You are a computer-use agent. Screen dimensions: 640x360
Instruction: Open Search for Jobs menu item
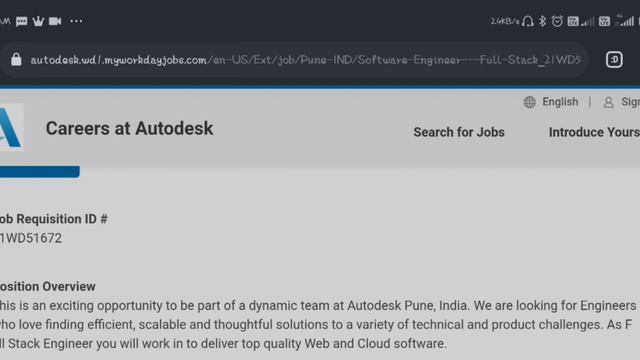click(459, 132)
